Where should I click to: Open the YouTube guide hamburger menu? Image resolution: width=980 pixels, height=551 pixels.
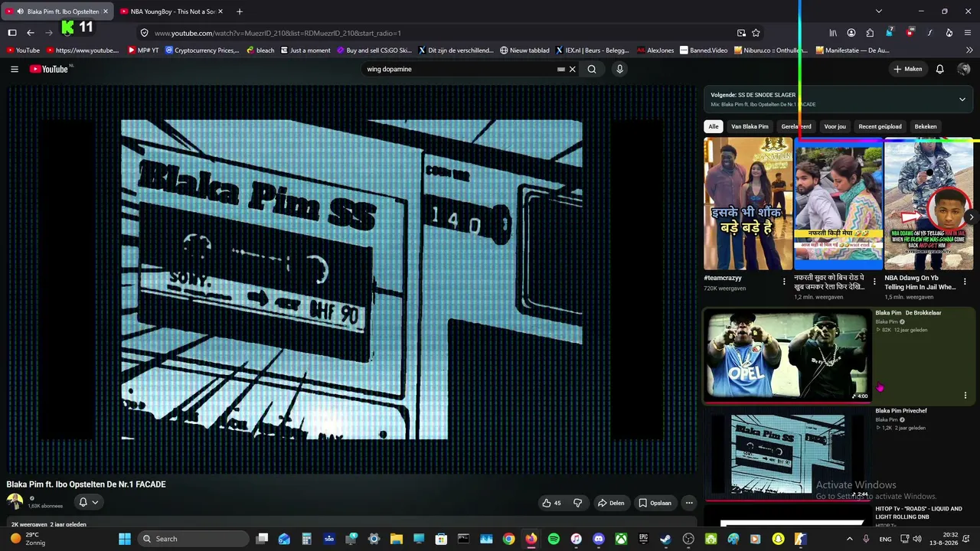click(15, 69)
